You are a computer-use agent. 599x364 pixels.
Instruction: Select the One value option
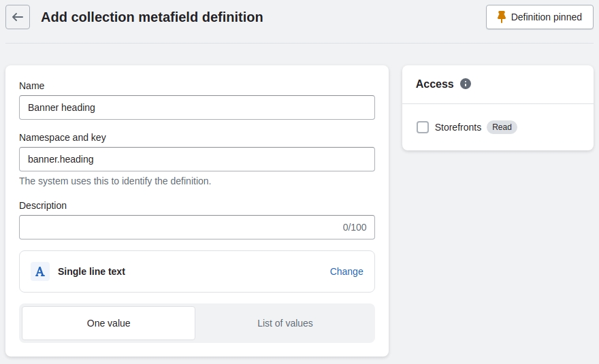click(x=109, y=323)
